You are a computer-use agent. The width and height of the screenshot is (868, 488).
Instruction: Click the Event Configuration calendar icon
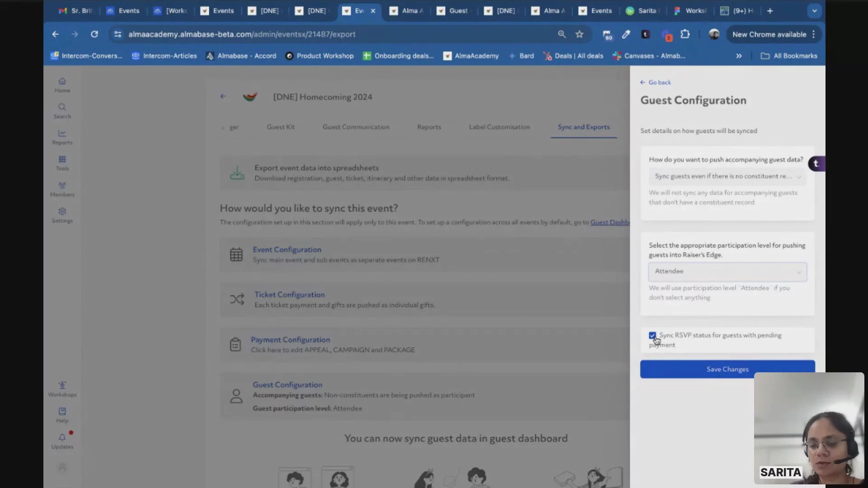coord(236,254)
